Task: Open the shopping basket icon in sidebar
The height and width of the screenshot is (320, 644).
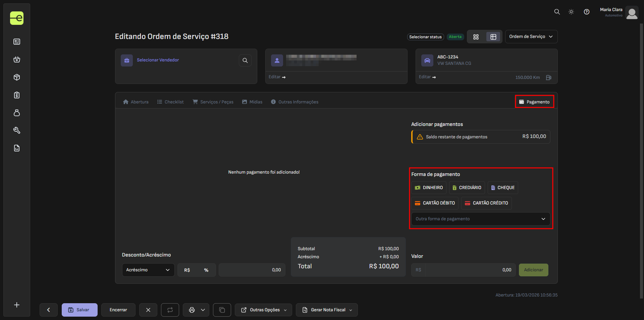Action: tap(17, 59)
